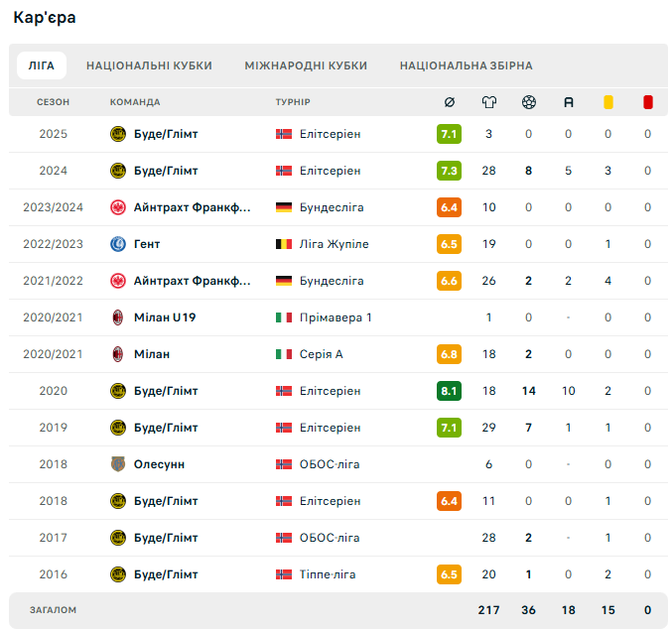Click the Бундесліга tournament in 2021/2022 row
Viewport: 672px width, 630px height.
pos(332,281)
